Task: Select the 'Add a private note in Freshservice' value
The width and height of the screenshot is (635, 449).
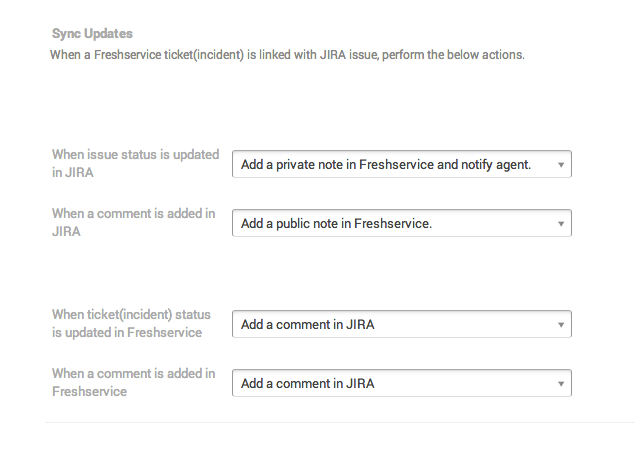Action: [x=386, y=164]
